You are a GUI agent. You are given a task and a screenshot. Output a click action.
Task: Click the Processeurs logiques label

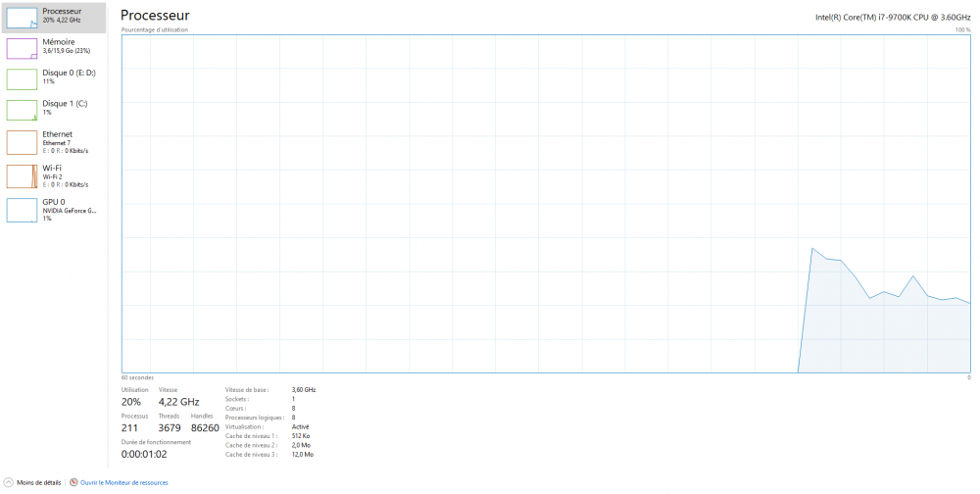(255, 418)
